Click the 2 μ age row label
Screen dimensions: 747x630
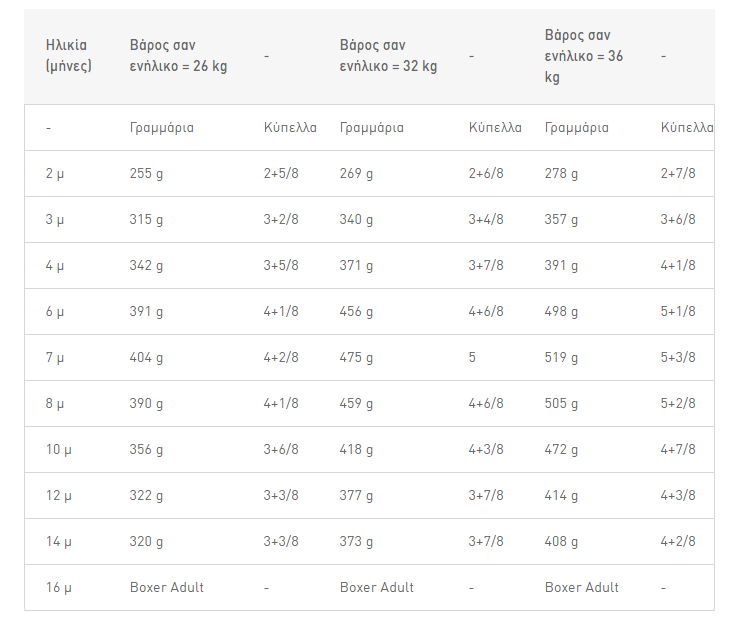pyautogui.click(x=55, y=173)
